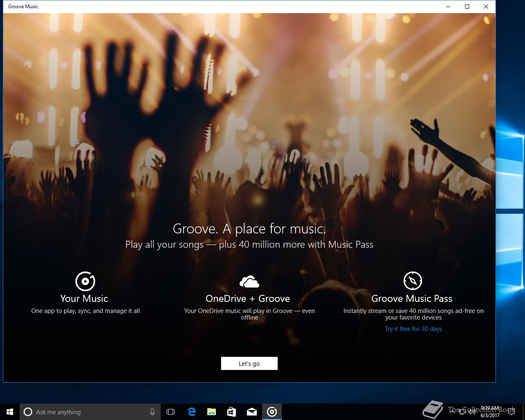Click the OneDrive cloud icon
Viewport: 525px width, 420px height.
[249, 282]
